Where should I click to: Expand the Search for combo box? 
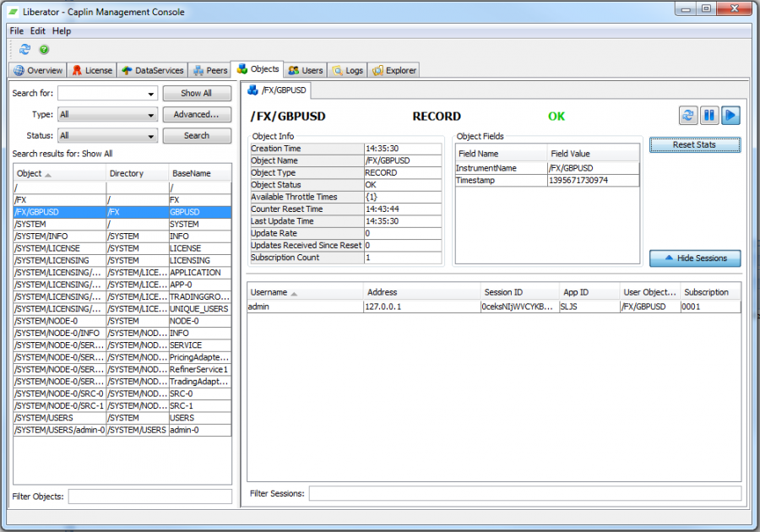point(151,94)
